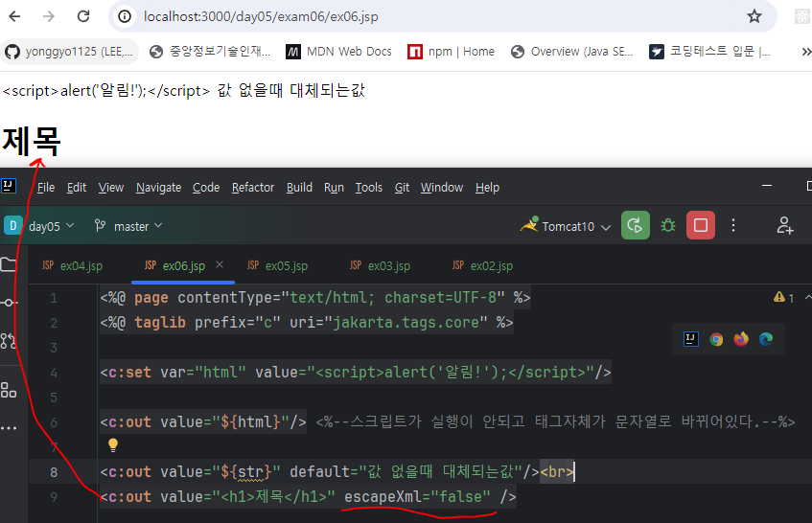
Task: Switch to ex02.jsp tab
Action: coord(482,266)
